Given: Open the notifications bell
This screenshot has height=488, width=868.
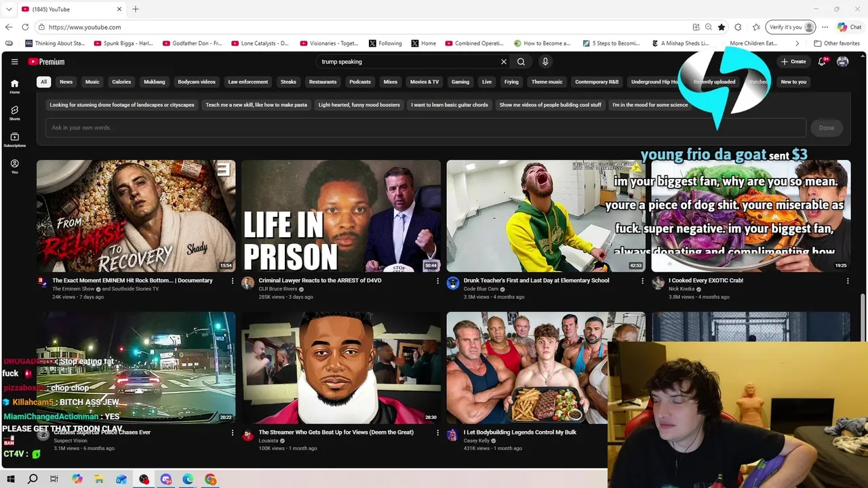Looking at the screenshot, I should pyautogui.click(x=822, y=62).
